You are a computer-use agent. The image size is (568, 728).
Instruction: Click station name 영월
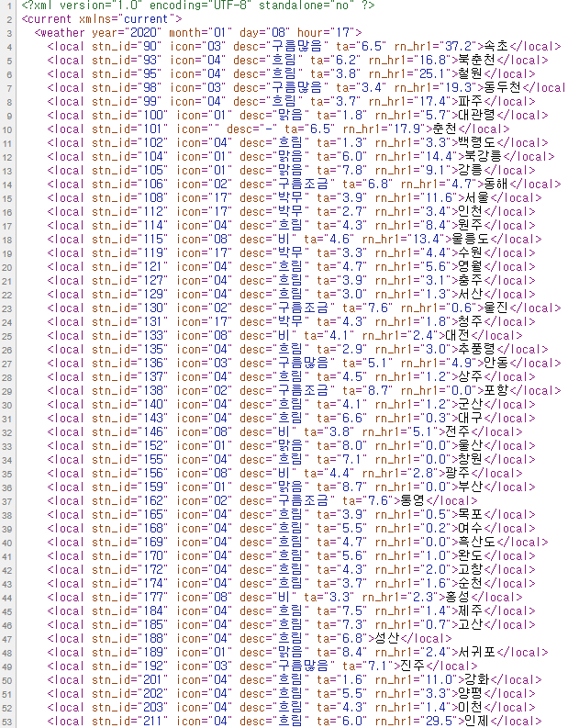pos(471,266)
